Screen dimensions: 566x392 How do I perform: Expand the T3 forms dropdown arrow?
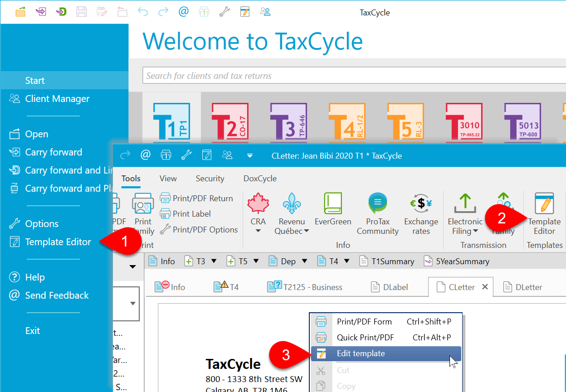click(x=214, y=261)
